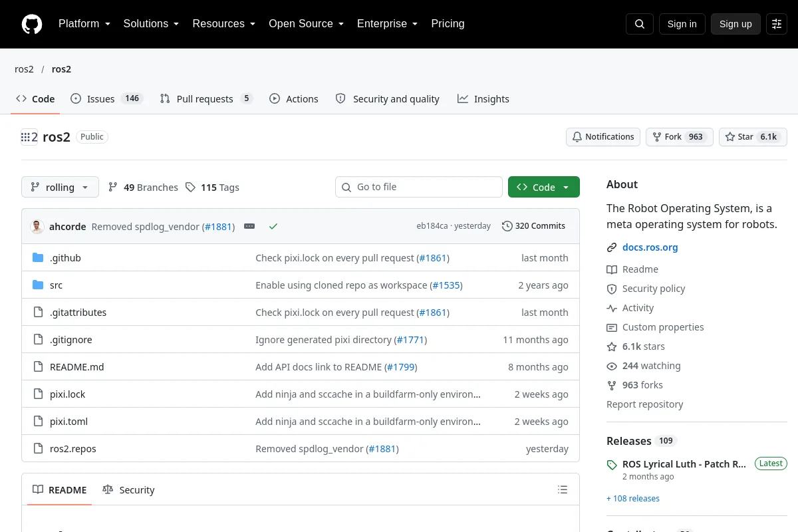Star the repository with the Star button
798x532 pixels.
click(753, 137)
